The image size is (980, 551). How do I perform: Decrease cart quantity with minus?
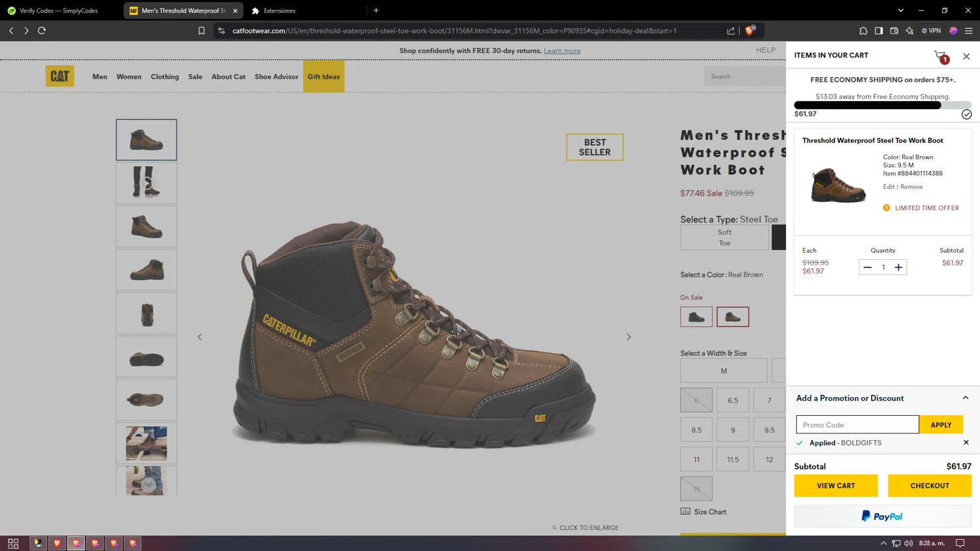coord(868,267)
